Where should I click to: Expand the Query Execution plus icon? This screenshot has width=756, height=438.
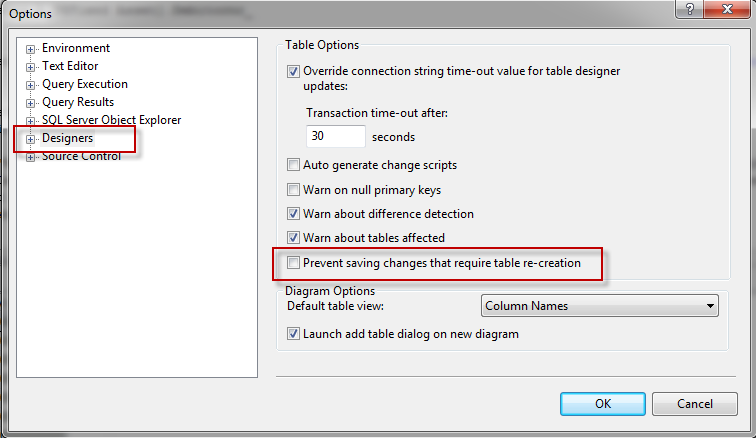(x=30, y=85)
